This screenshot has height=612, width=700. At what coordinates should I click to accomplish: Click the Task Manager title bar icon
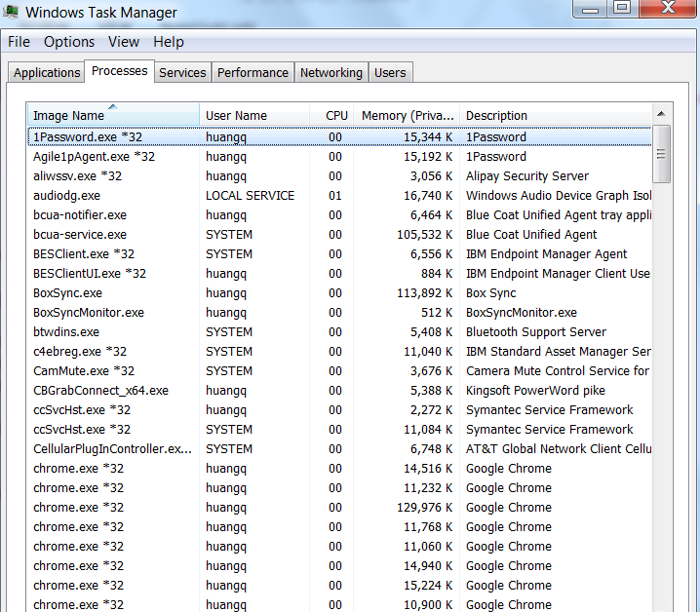pyautogui.click(x=11, y=11)
